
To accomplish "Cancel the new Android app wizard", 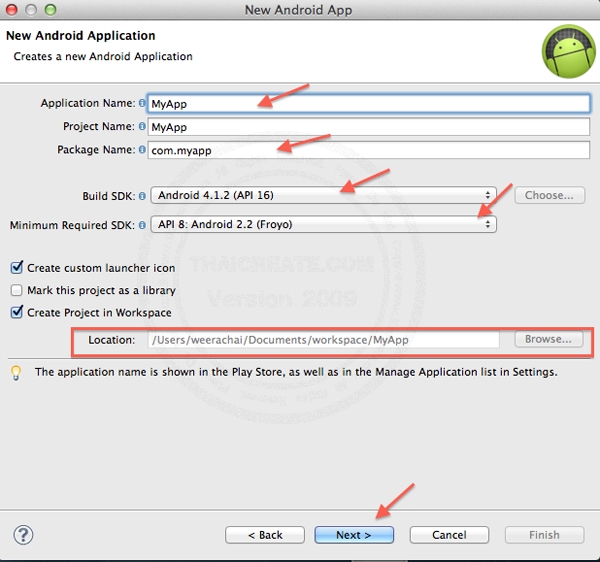I will tap(449, 535).
